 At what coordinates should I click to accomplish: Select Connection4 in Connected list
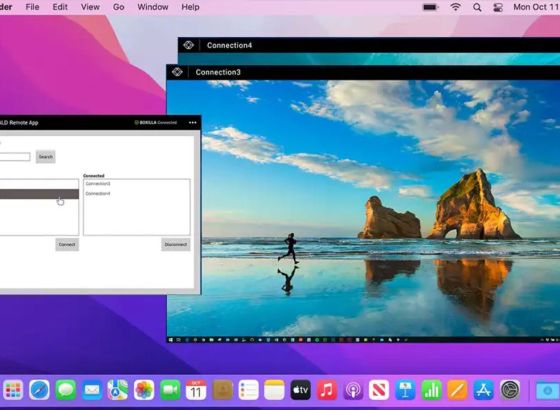pos(98,194)
